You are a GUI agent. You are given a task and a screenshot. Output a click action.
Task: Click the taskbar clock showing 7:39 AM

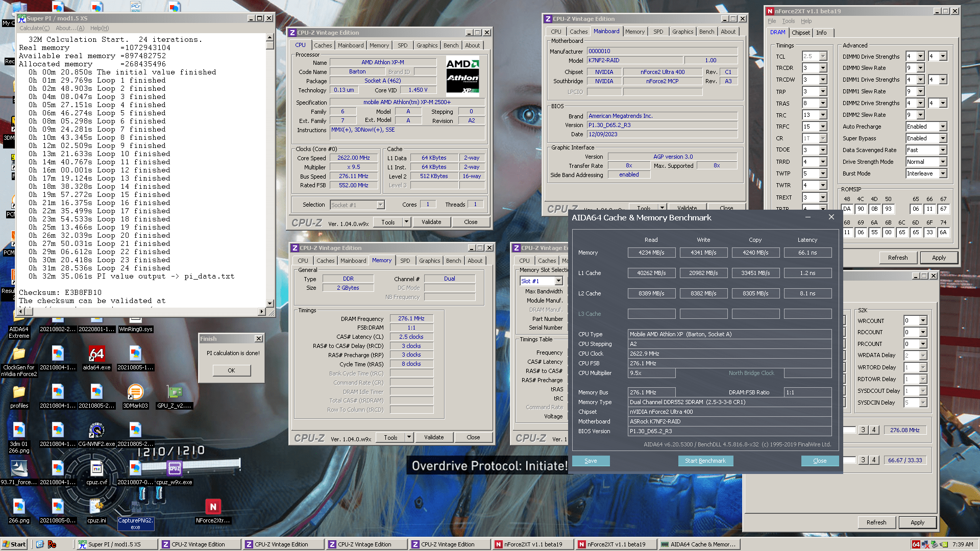click(963, 544)
